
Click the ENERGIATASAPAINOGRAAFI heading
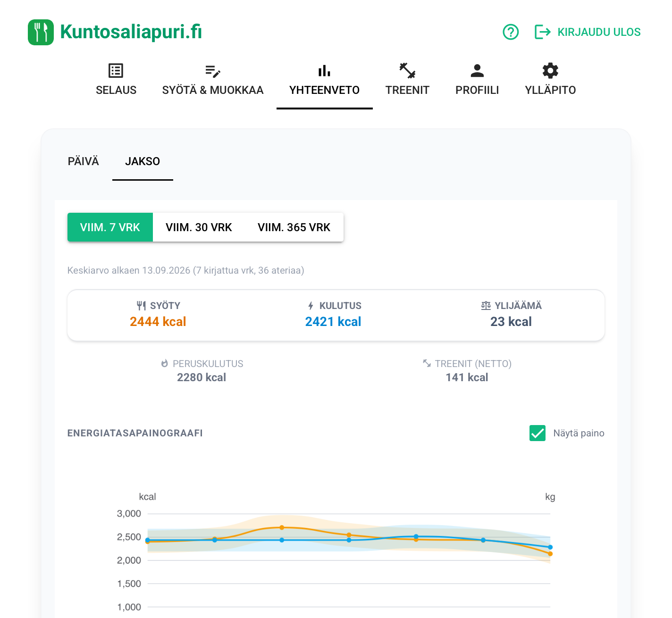(135, 433)
